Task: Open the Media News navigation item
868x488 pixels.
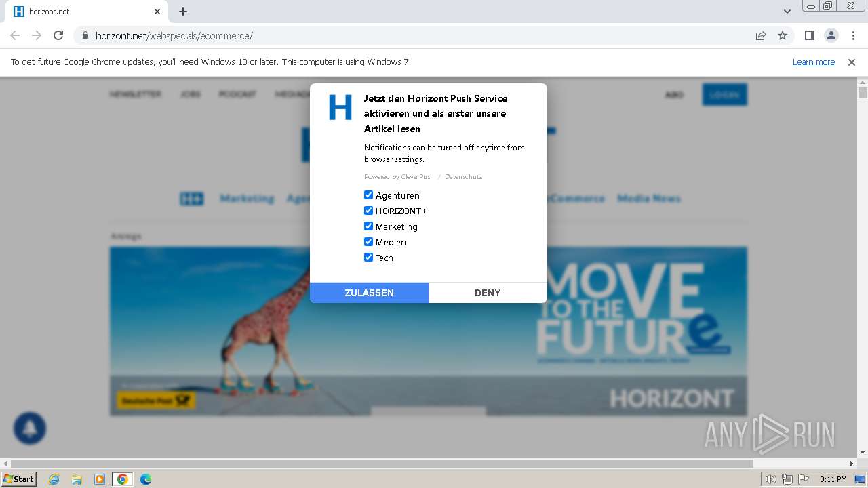Action: [649, 199]
